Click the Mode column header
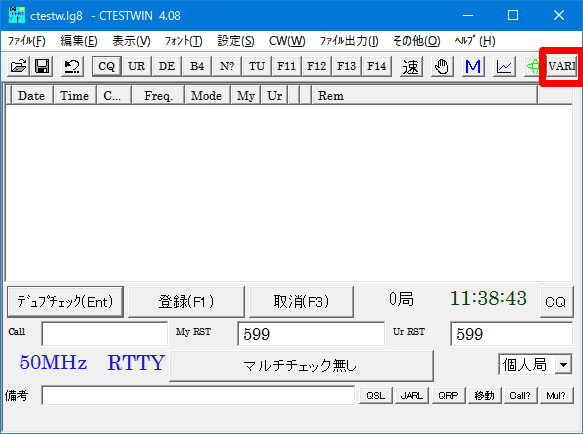Viewport: 583px width, 434px height. [x=207, y=96]
